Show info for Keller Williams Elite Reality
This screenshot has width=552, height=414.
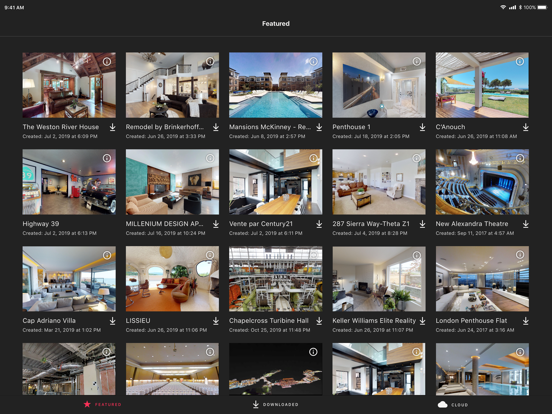[416, 255]
